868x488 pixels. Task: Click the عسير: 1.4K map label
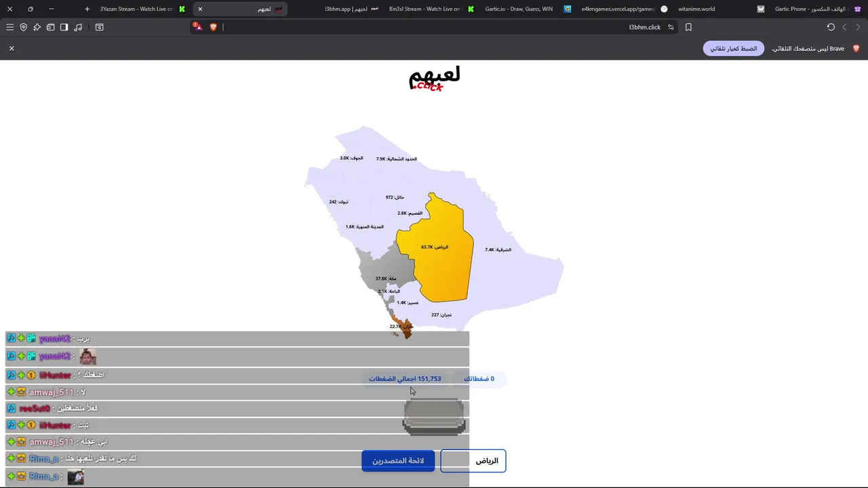point(408,303)
